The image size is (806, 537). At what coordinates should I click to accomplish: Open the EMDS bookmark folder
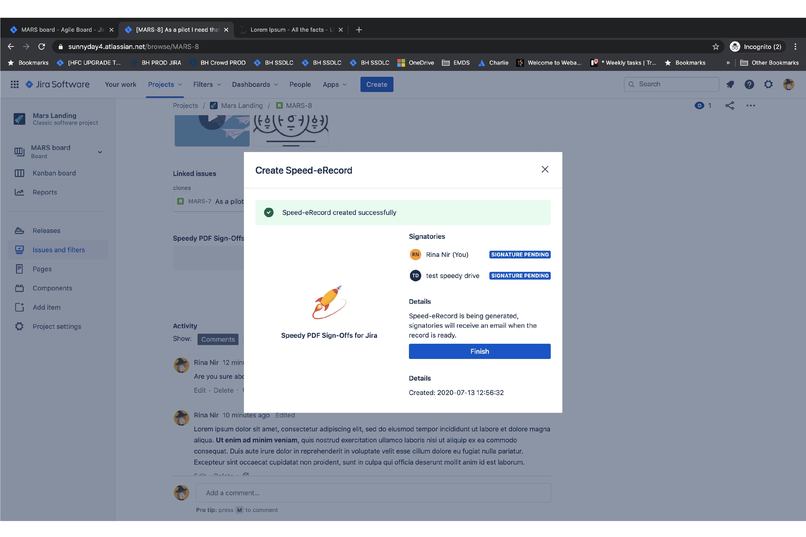(455, 63)
